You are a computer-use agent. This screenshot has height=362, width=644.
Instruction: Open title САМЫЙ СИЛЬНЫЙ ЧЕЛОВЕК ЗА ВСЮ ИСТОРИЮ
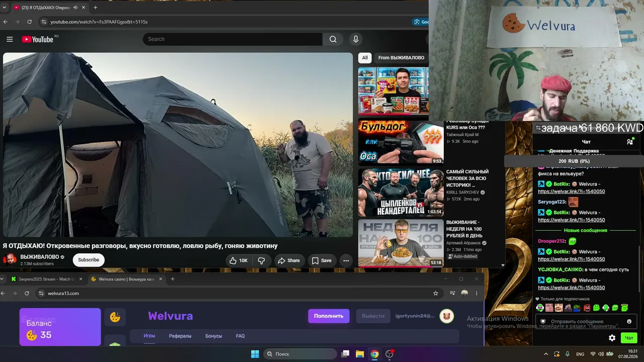[467, 178]
